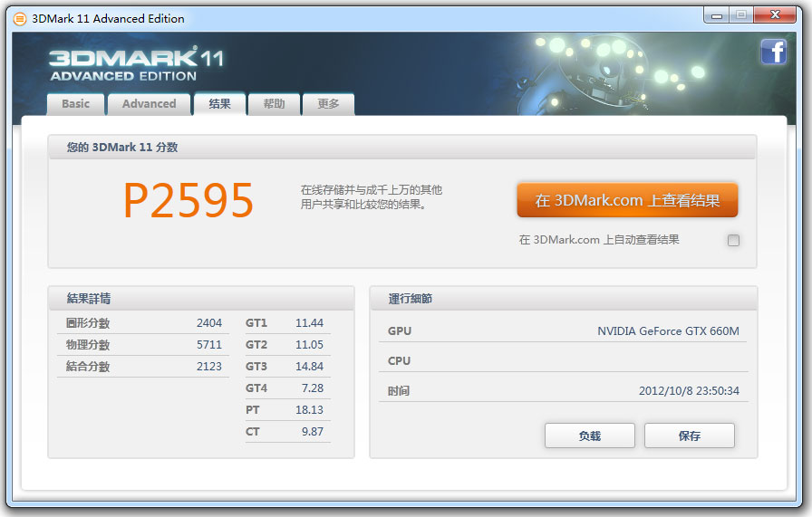Image resolution: width=812 pixels, height=517 pixels.
Task: Click the 物理分数 5711 row
Action: click(x=143, y=345)
